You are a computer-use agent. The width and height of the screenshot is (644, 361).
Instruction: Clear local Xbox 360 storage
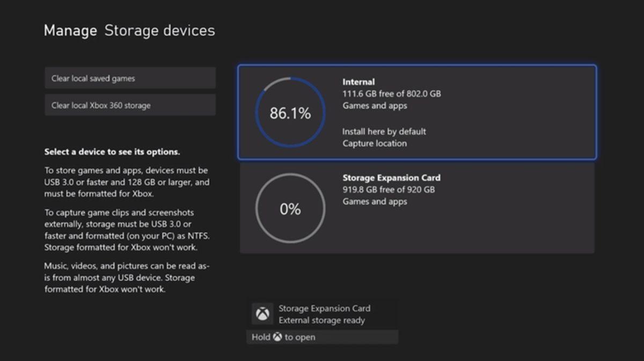[x=130, y=104]
